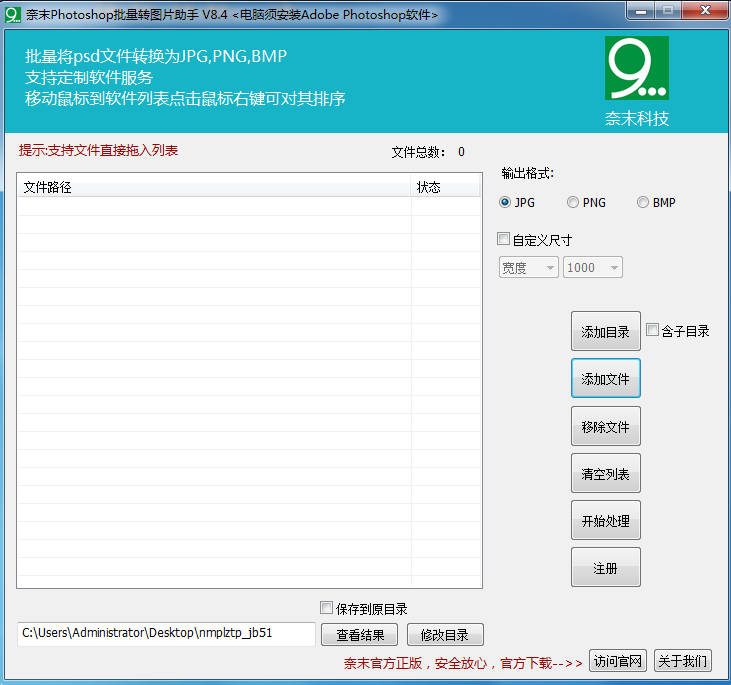731x685 pixels.
Task: Click the 奈末科技 text below the logo
Action: click(x=637, y=118)
